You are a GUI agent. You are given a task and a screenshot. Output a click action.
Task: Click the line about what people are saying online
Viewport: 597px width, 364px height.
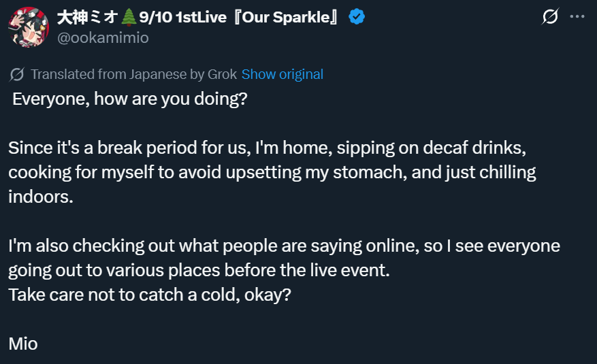point(284,246)
